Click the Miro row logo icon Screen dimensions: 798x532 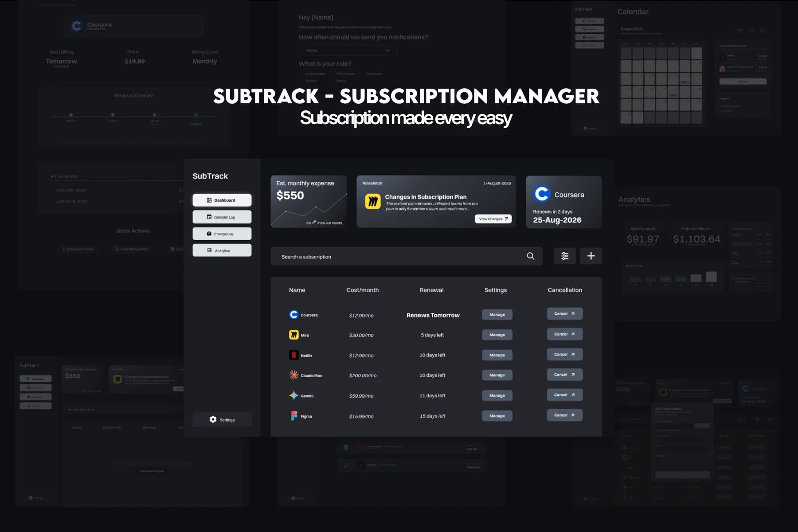click(293, 335)
